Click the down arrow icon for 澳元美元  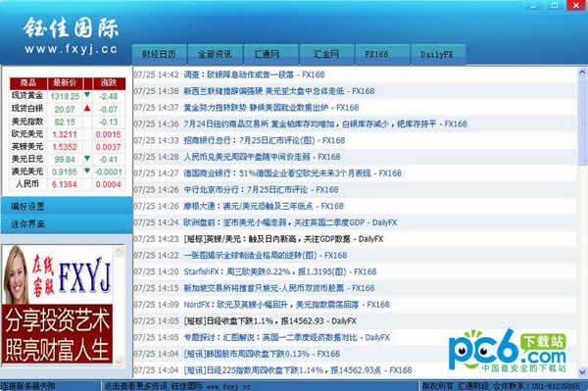[87, 171]
